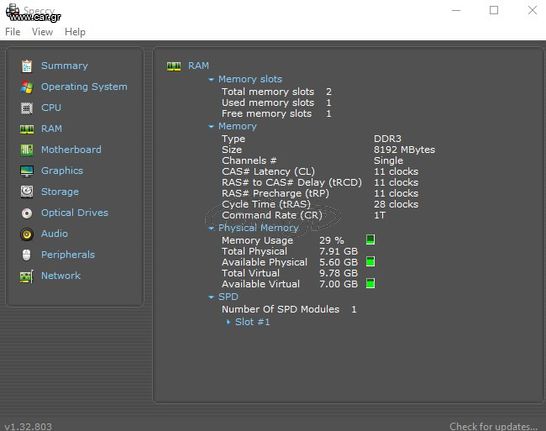The image size is (546, 431).
Task: Click the Number Of SPD Modules row
Action: pyautogui.click(x=289, y=309)
